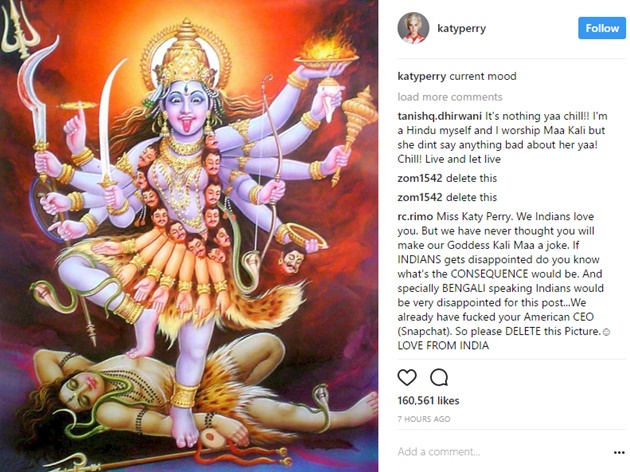Click the Kali goddess post image
Image resolution: width=630 pixels, height=472 pixels.
coord(189,236)
